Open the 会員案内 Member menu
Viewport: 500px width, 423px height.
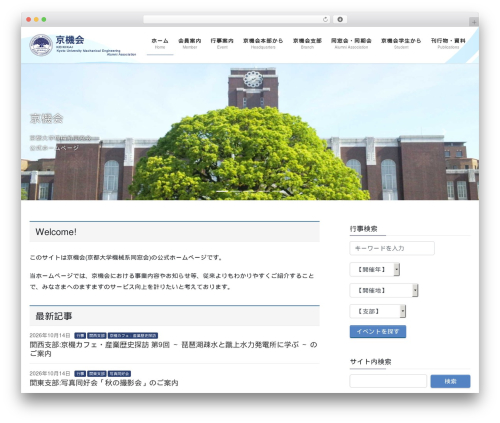190,43
